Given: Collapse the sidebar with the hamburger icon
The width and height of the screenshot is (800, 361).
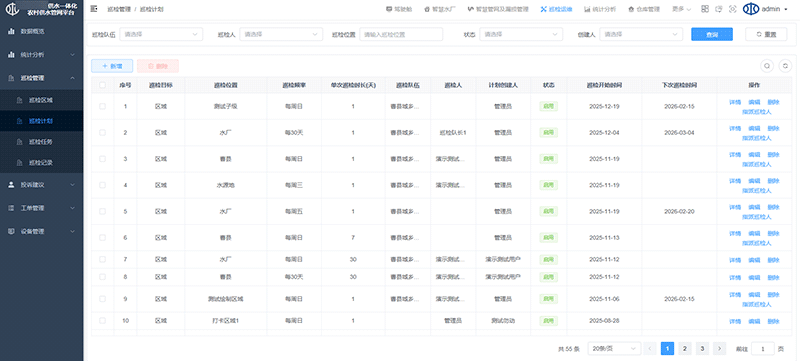Looking at the screenshot, I should click(x=94, y=9).
